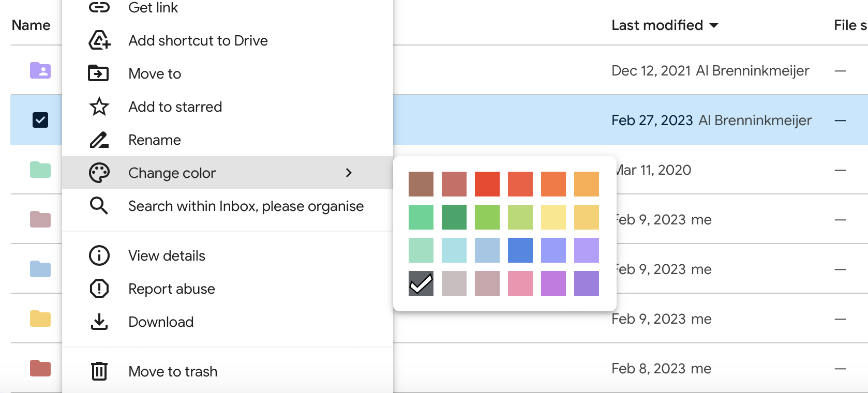The image size is (868, 393).
Task: Click the Move to trash bin icon
Action: click(x=99, y=371)
